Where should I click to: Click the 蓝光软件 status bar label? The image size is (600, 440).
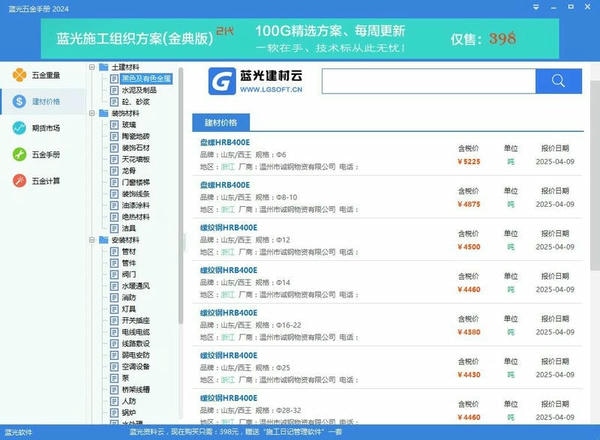click(18, 433)
